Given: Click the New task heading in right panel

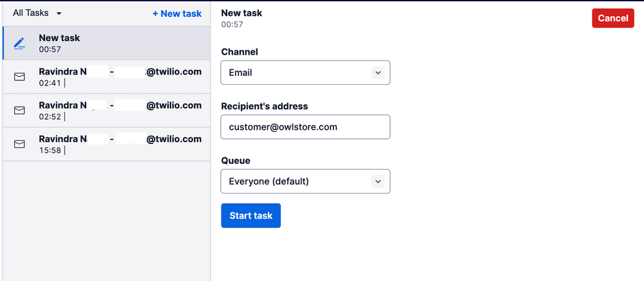Looking at the screenshot, I should click(241, 13).
